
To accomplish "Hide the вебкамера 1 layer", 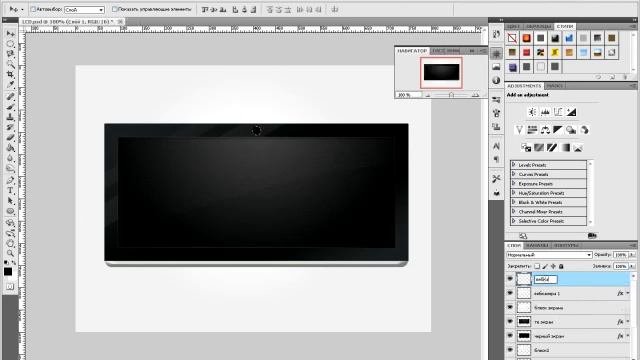I will click(510, 293).
